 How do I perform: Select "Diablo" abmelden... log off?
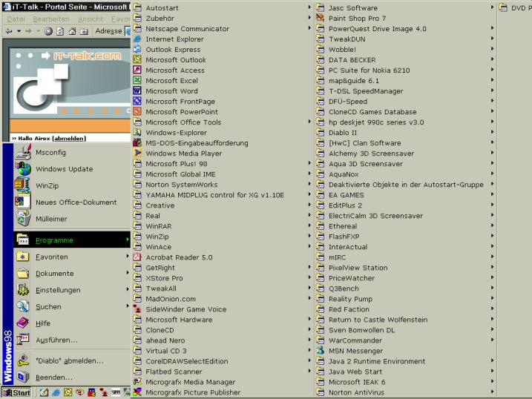point(72,360)
